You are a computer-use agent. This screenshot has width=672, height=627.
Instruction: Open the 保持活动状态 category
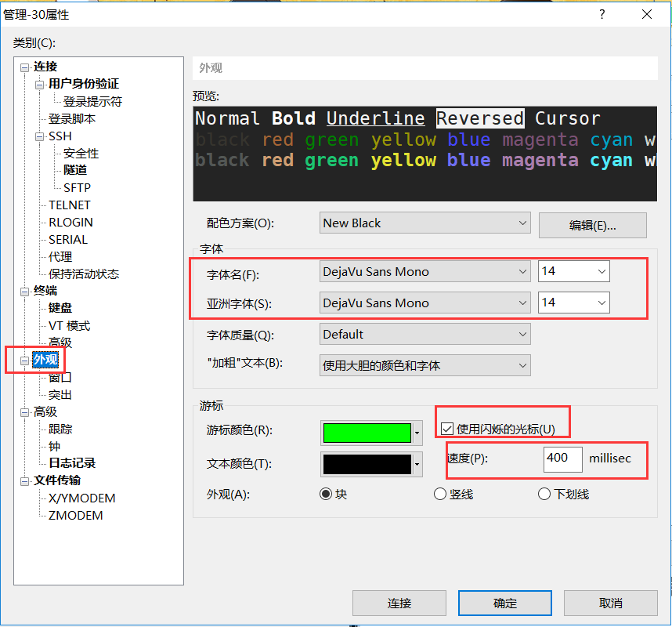84,274
